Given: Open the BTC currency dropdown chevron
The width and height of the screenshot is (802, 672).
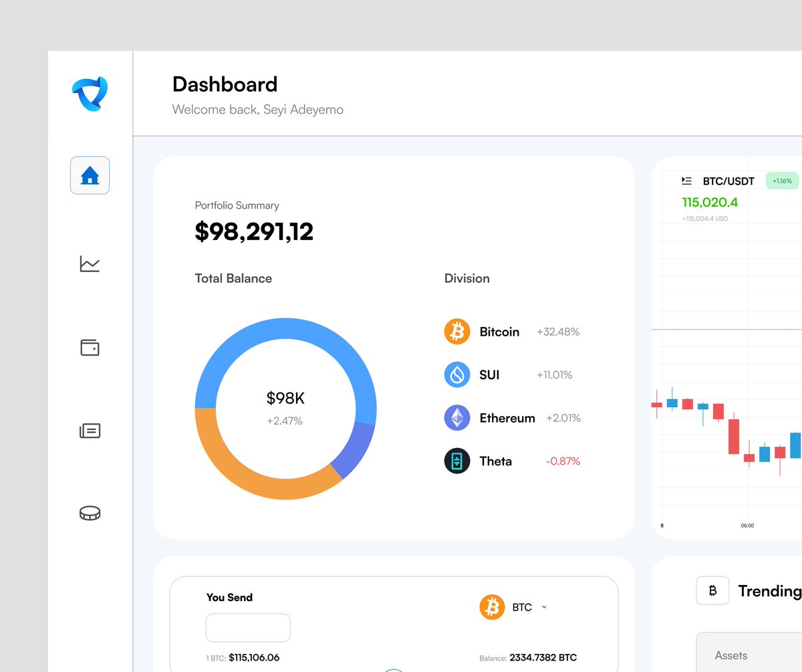Looking at the screenshot, I should (544, 607).
